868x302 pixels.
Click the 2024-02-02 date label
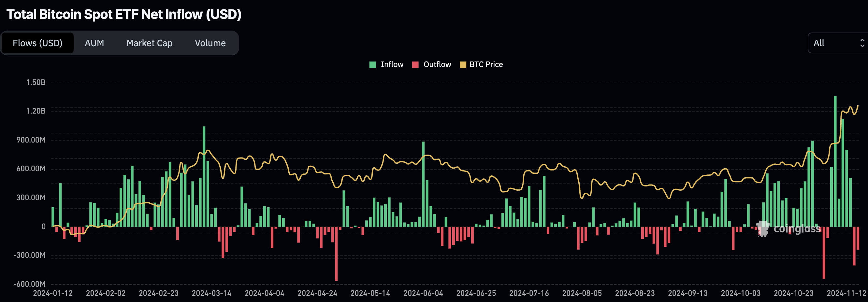pyautogui.click(x=106, y=293)
